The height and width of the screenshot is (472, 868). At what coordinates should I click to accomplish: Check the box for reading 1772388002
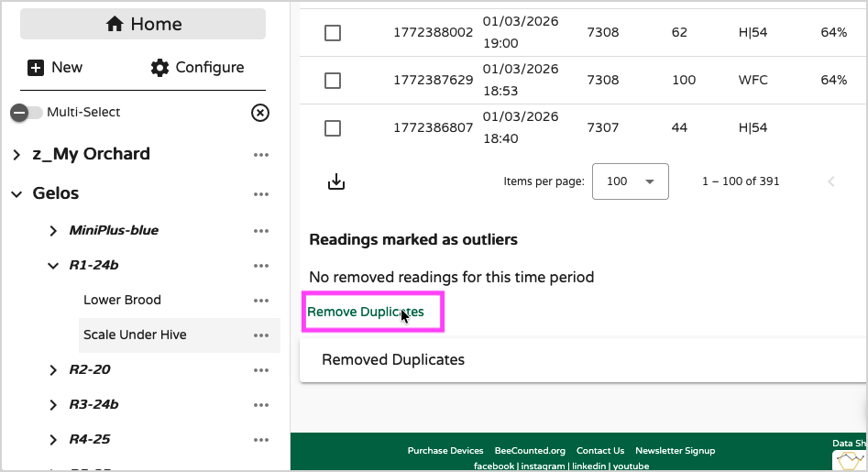click(x=333, y=33)
